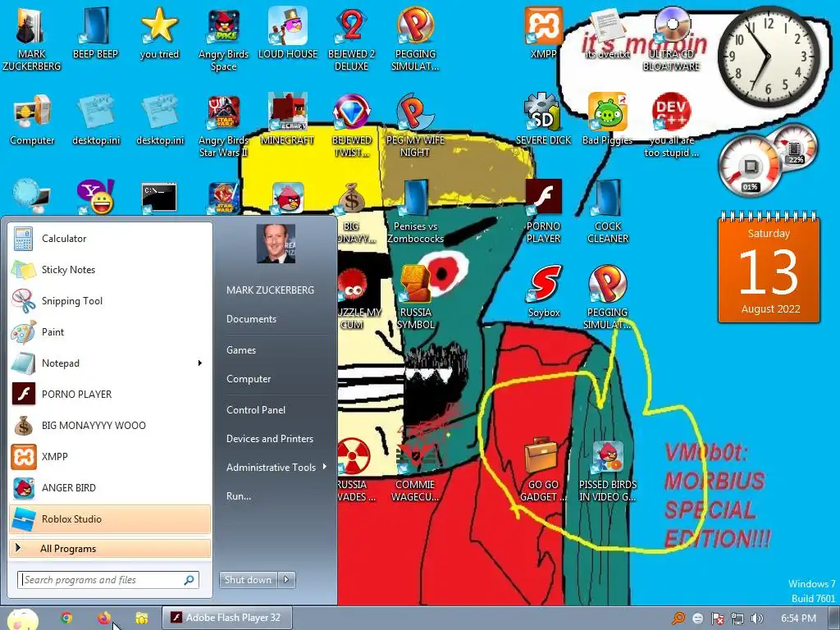Open the Yahoo Messenger desktop icon
This screenshot has width=840, height=630.
pos(95,197)
